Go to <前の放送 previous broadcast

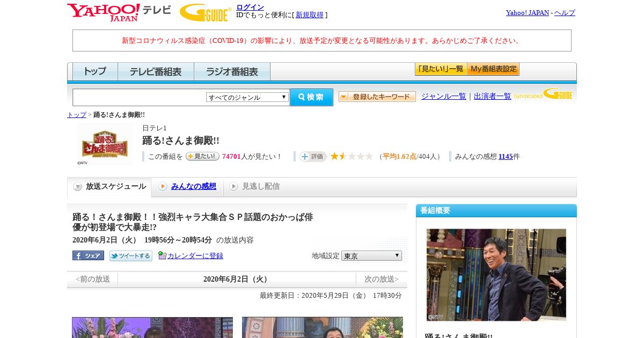tap(93, 279)
